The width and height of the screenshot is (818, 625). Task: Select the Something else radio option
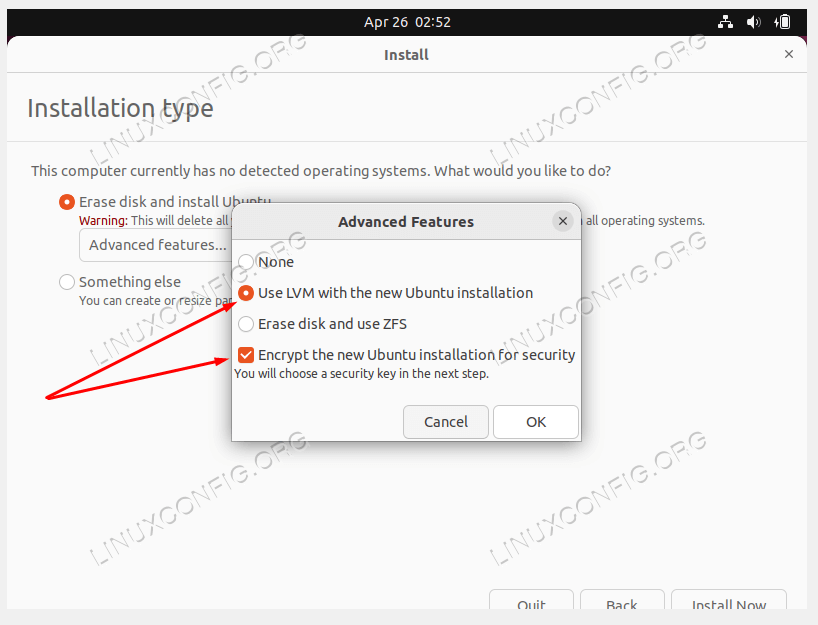67,282
